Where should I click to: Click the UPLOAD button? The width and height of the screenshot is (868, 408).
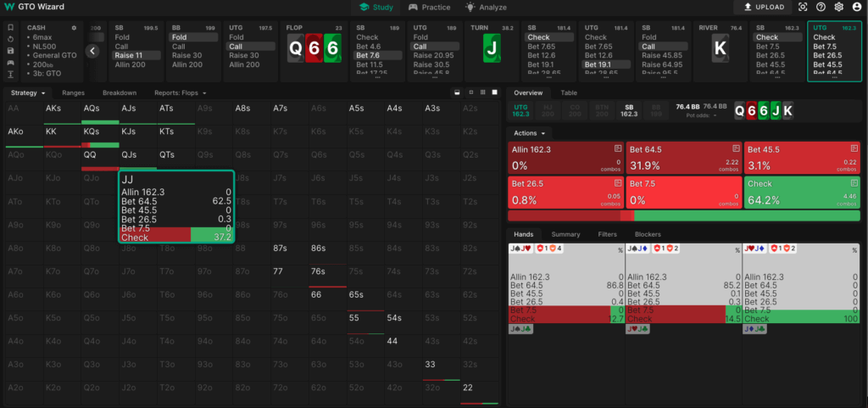[x=763, y=7]
